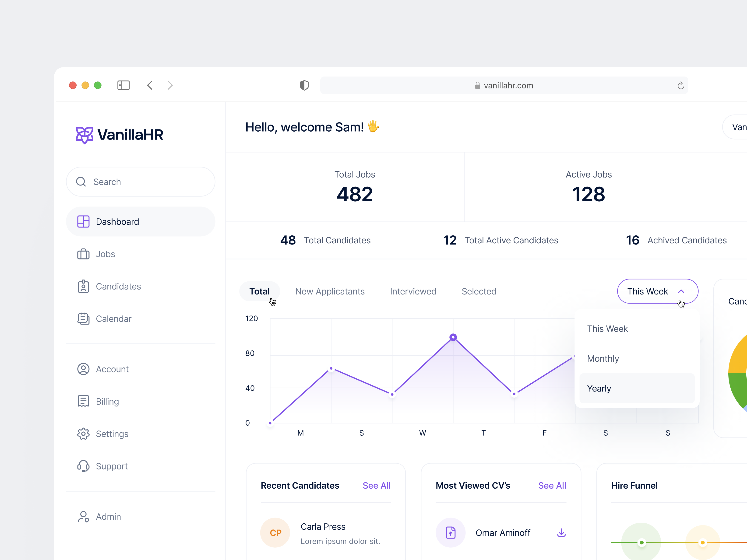Viewport: 747px width, 560px height.
Task: Click the Carla Press candidate name
Action: (323, 527)
